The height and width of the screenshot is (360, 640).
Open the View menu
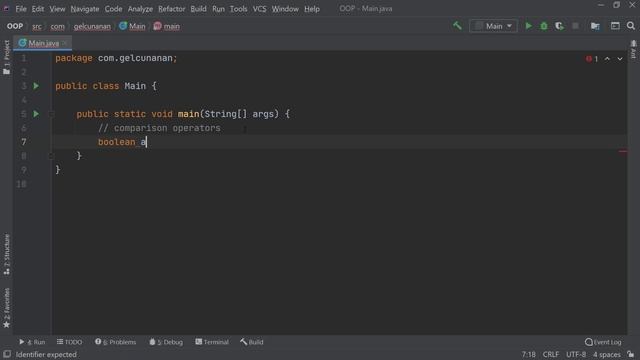coord(57,9)
